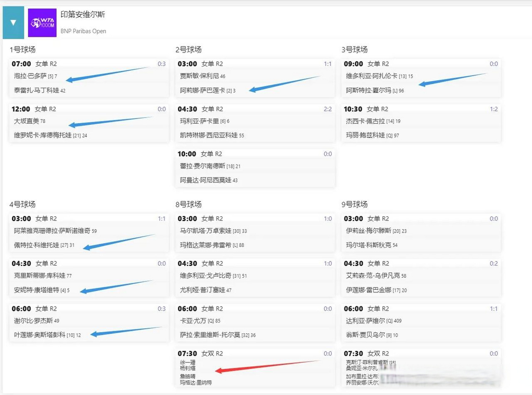Image resolution: width=532 pixels, height=395 pixels.
Task: Open player 阿曼达·阿尼西莫娃
Action: tap(206, 180)
